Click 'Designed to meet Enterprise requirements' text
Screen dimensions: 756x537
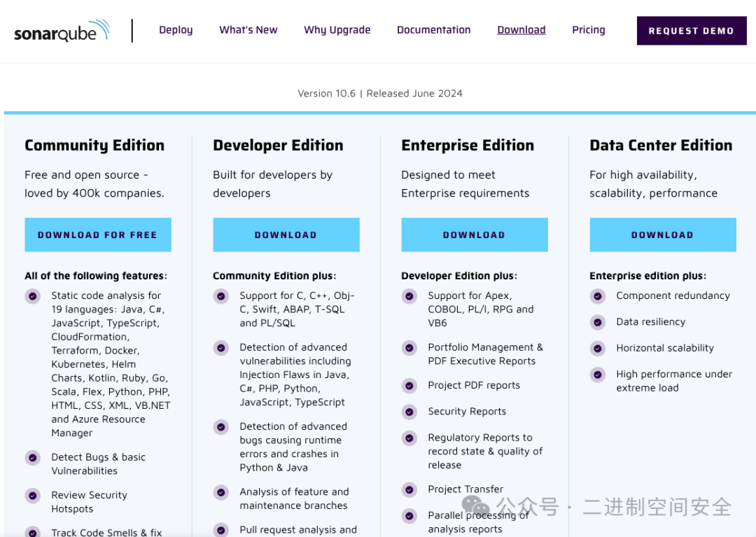coord(465,183)
